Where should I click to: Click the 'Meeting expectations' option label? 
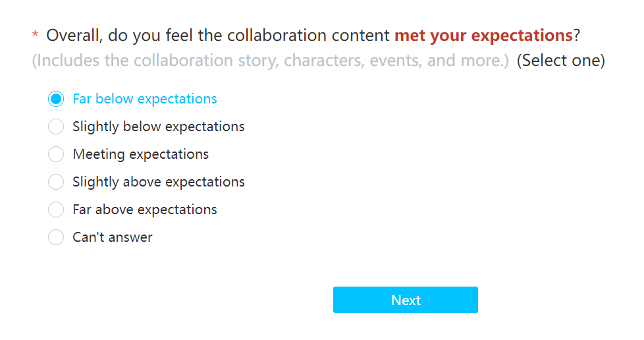140,154
